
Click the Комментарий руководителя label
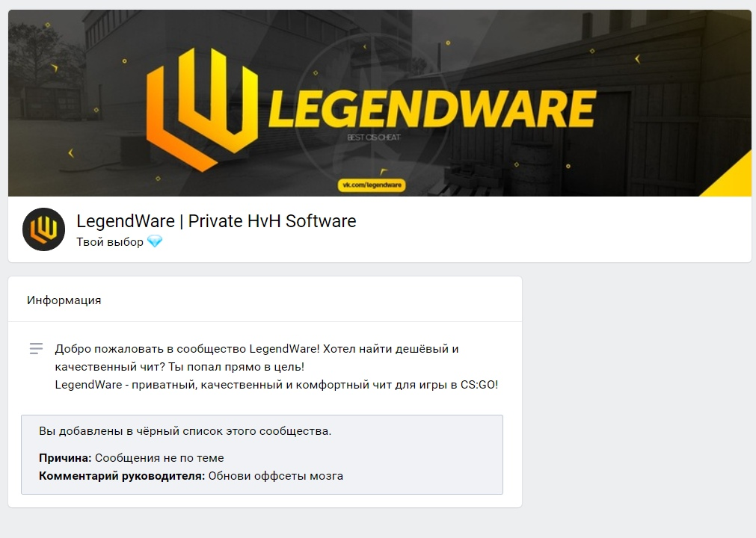click(122, 476)
